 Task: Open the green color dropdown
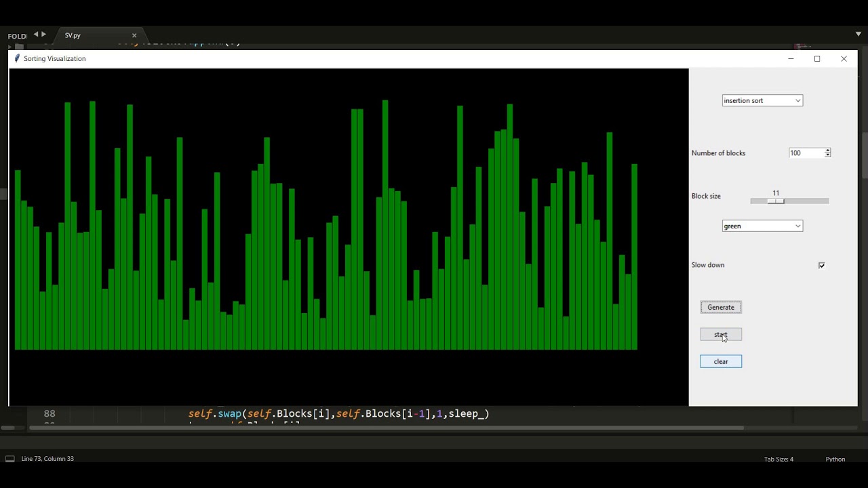coord(762,226)
